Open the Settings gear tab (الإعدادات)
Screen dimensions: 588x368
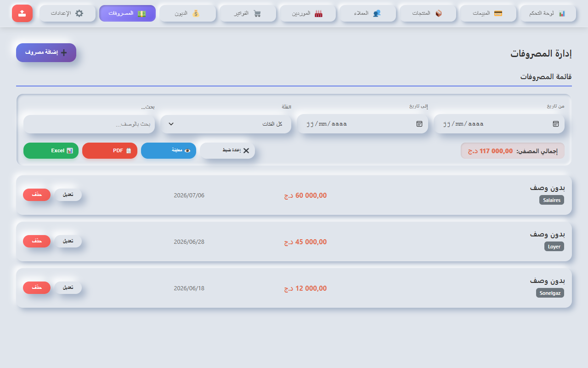[x=68, y=13]
